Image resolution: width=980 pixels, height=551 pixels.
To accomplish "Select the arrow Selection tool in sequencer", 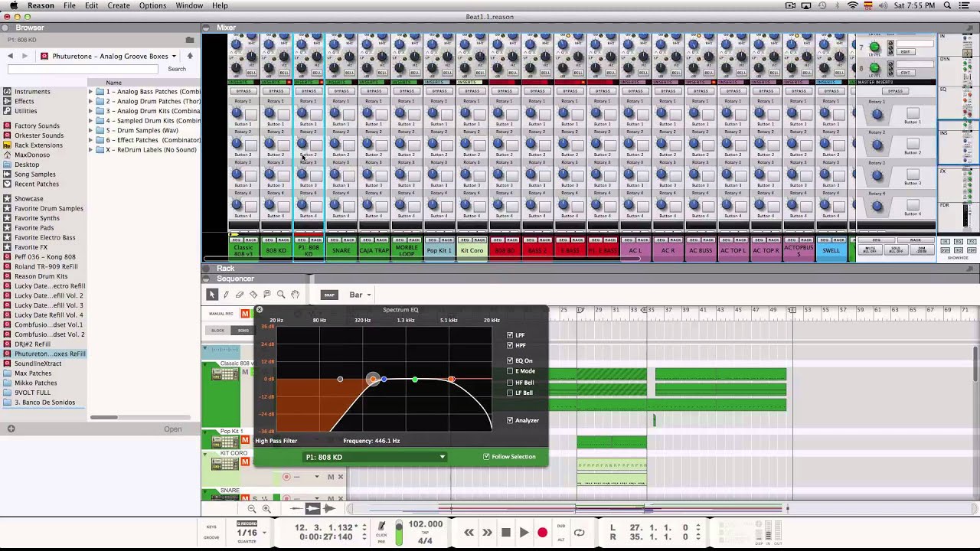I will tap(212, 295).
